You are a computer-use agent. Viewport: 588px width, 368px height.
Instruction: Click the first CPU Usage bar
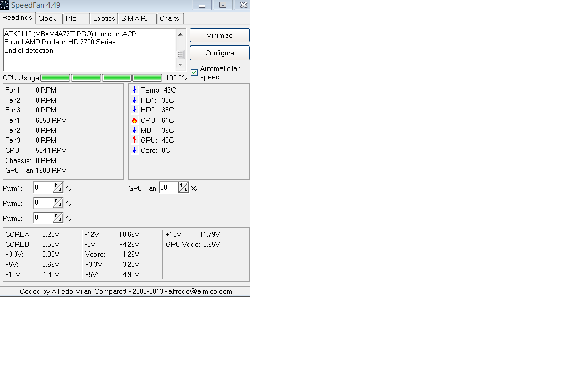tap(56, 78)
